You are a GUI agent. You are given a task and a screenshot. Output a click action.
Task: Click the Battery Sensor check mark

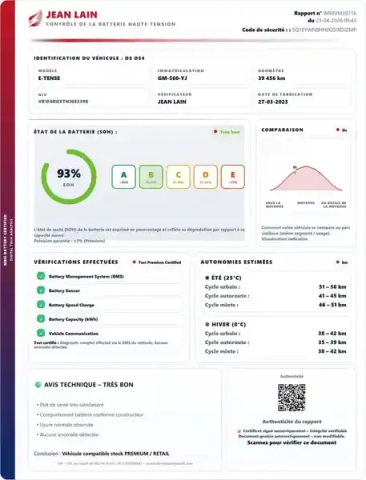(x=41, y=290)
